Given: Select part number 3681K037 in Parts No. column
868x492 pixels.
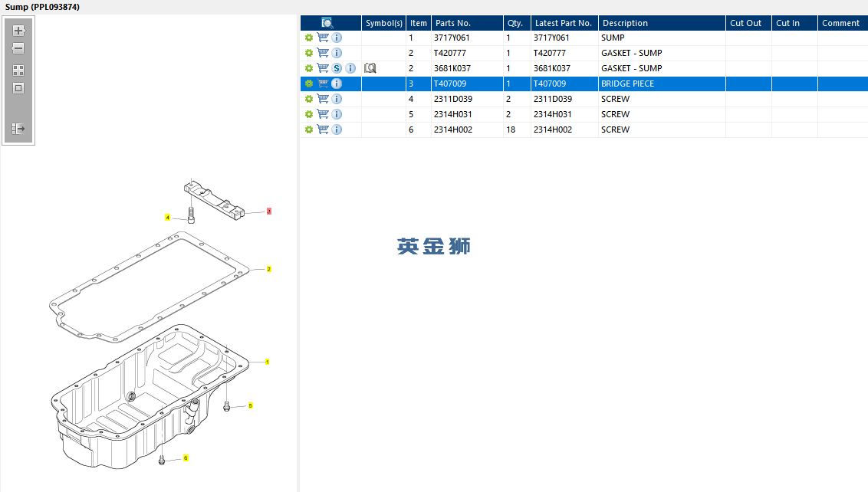Looking at the screenshot, I should coord(452,68).
